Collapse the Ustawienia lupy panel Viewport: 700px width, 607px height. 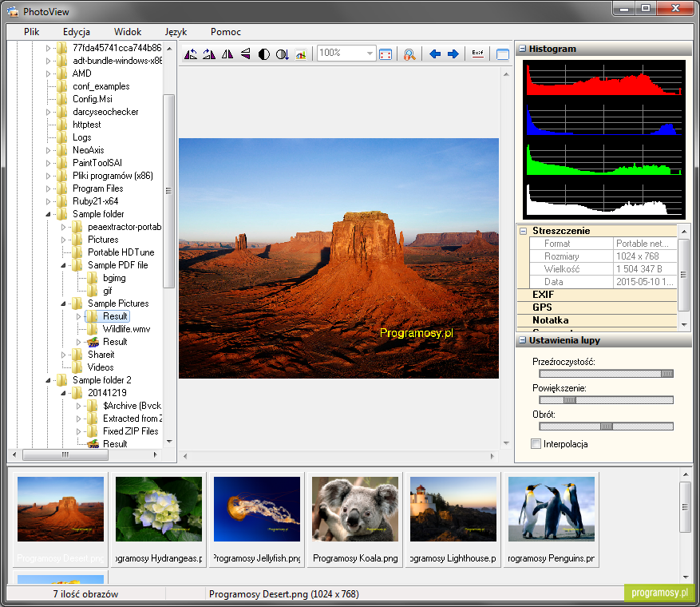[522, 340]
